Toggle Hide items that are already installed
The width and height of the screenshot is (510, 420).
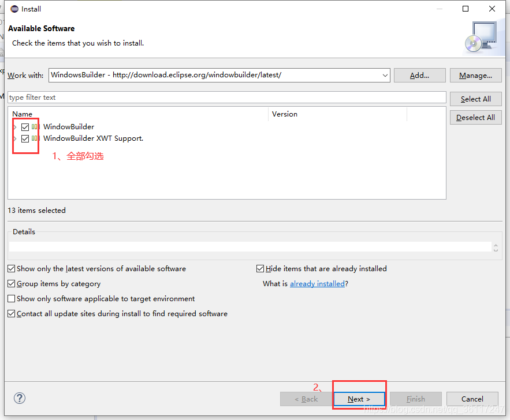tap(260, 269)
